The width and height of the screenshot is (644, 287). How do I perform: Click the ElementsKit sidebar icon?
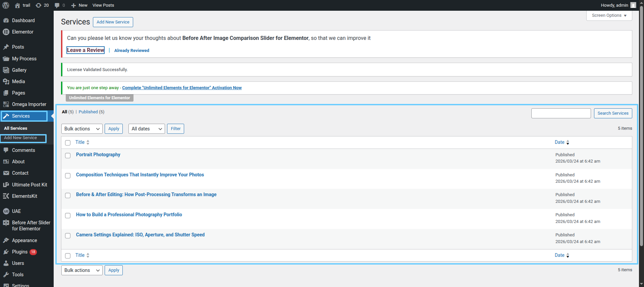pos(6,196)
